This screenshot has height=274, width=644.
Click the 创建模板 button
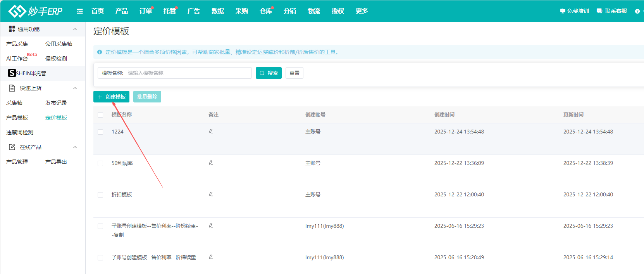[x=111, y=97]
